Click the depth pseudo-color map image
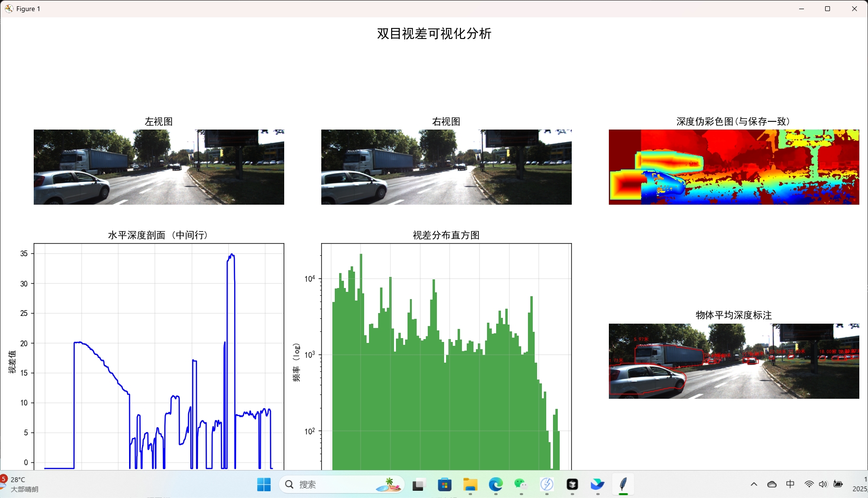The width and height of the screenshot is (868, 498). (x=734, y=167)
